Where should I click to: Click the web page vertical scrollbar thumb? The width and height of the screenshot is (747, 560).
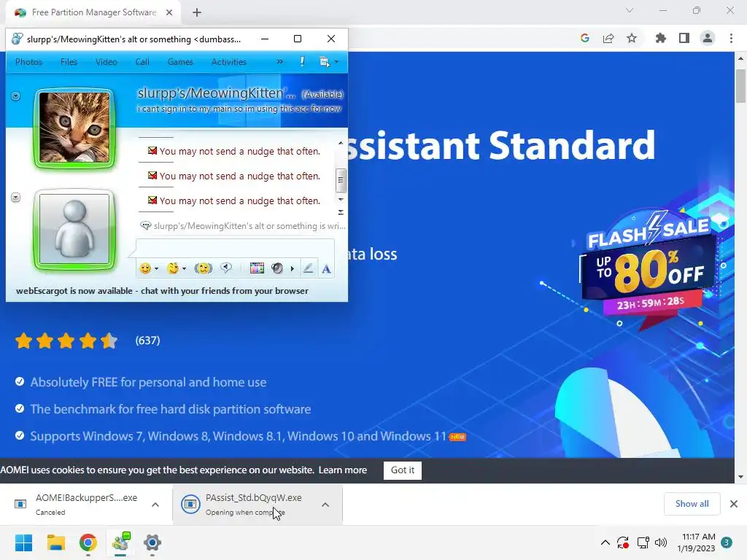740,86
